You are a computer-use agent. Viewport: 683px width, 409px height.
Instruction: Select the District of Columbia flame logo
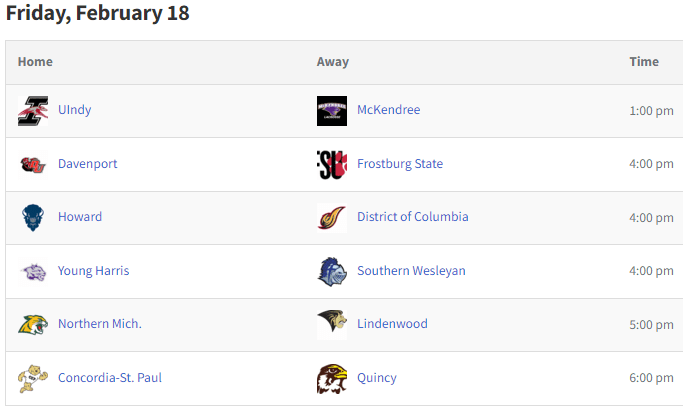click(x=332, y=218)
